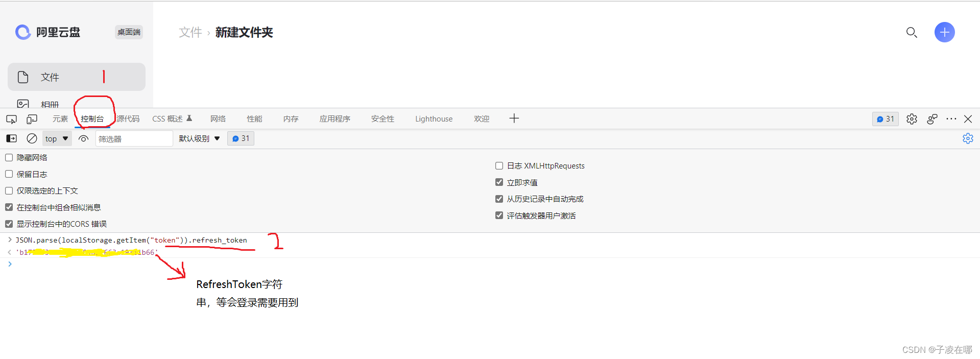Uncheck 在控制台中组合相似消息
The width and height of the screenshot is (980, 359).
(x=9, y=207)
